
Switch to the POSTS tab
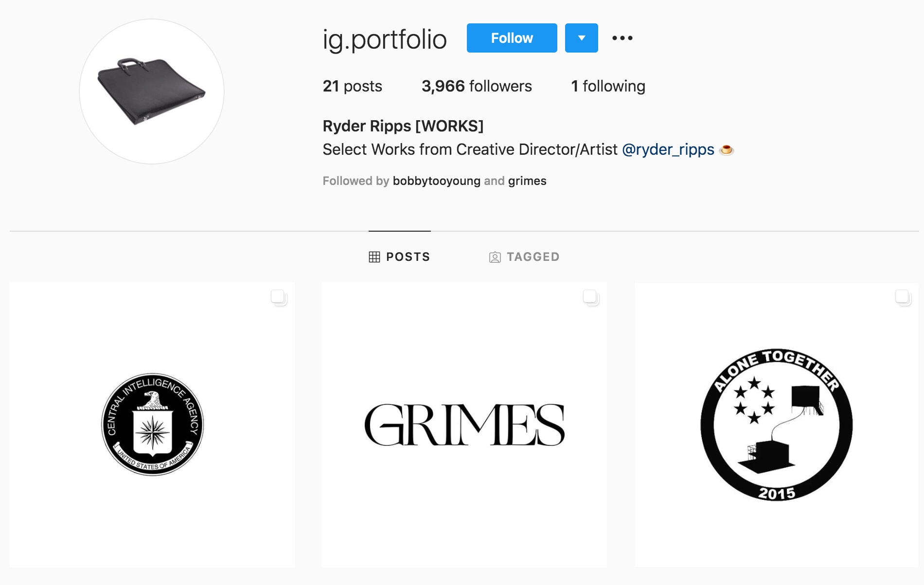[x=399, y=256]
